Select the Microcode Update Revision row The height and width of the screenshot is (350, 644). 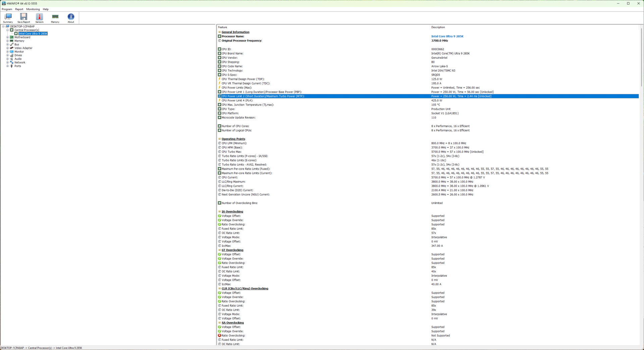(428, 118)
